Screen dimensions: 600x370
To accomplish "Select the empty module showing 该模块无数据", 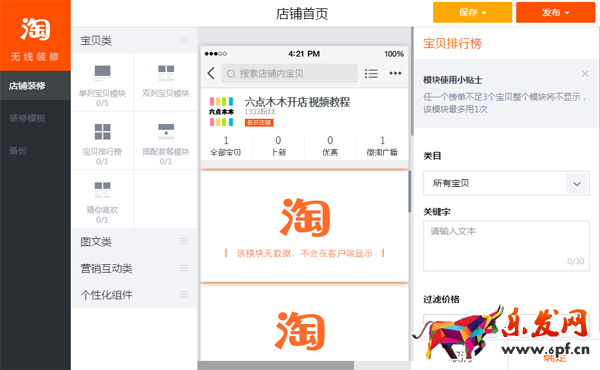I will point(305,227).
